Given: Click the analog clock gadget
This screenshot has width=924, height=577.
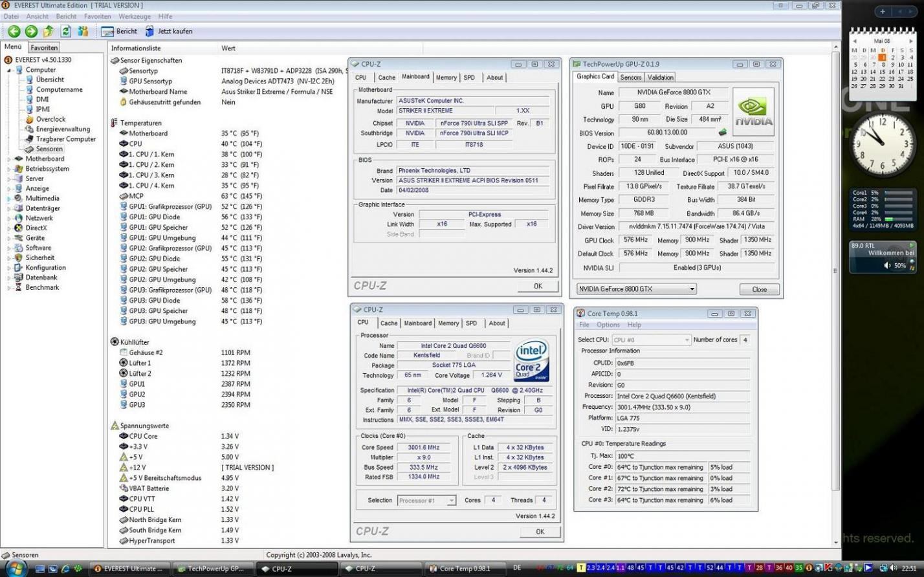Looking at the screenshot, I should click(x=881, y=144).
